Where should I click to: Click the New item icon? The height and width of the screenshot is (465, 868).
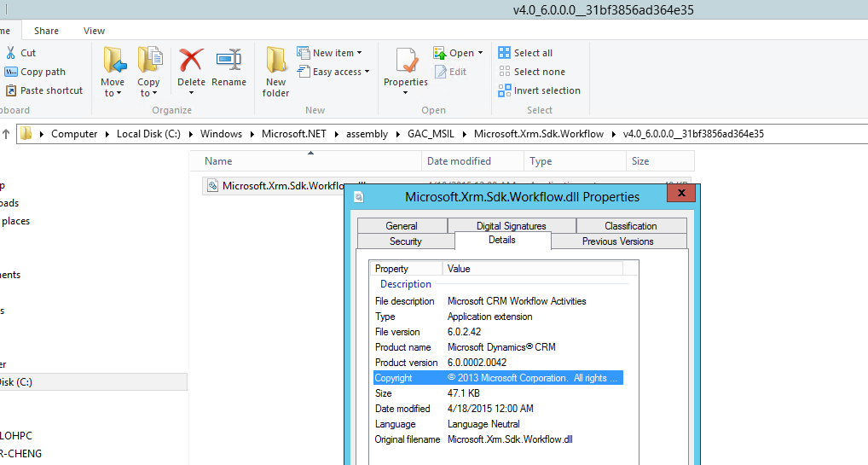(303, 53)
